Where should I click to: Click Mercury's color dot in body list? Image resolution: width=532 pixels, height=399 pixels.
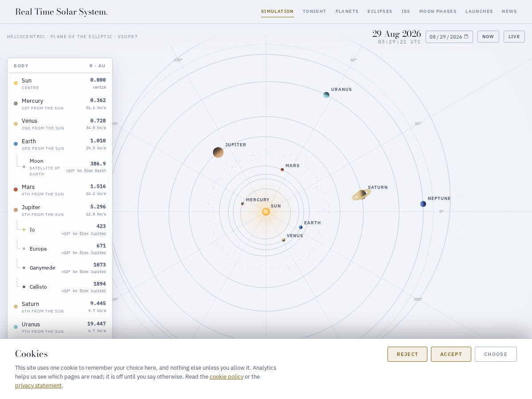(16, 103)
